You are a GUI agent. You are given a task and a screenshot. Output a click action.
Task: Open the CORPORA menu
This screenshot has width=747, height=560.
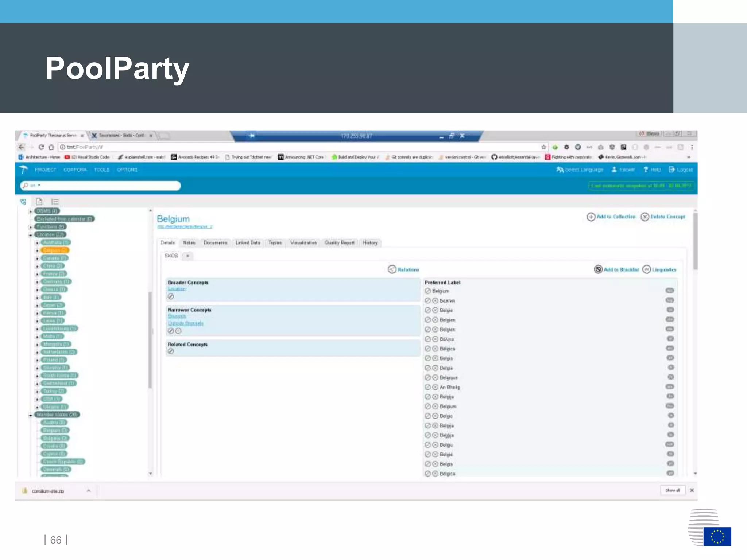(x=75, y=170)
